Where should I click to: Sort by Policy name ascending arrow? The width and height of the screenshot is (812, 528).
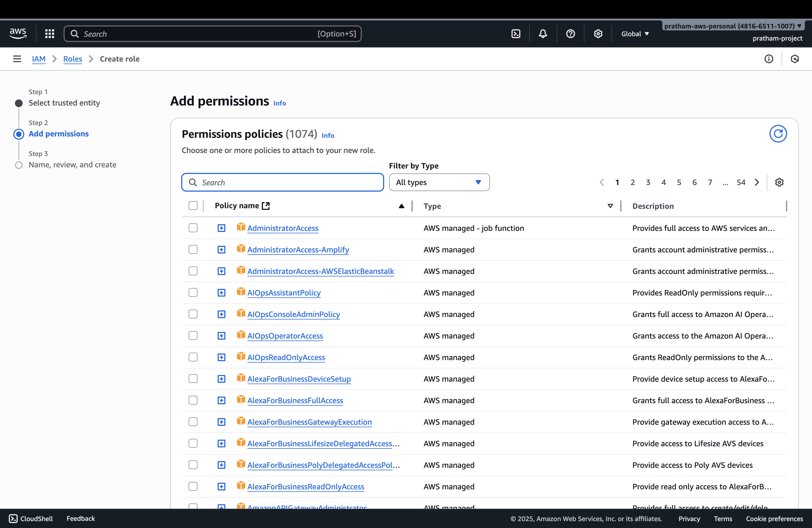coord(402,206)
